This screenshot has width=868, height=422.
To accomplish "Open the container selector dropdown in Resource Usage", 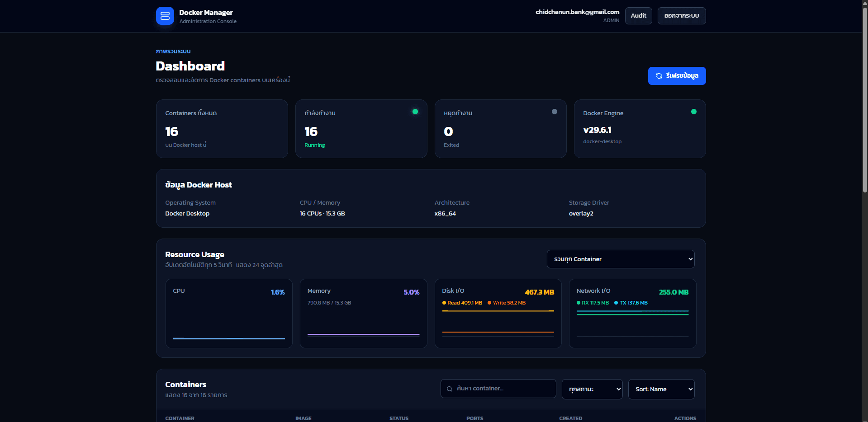I will [x=621, y=259].
